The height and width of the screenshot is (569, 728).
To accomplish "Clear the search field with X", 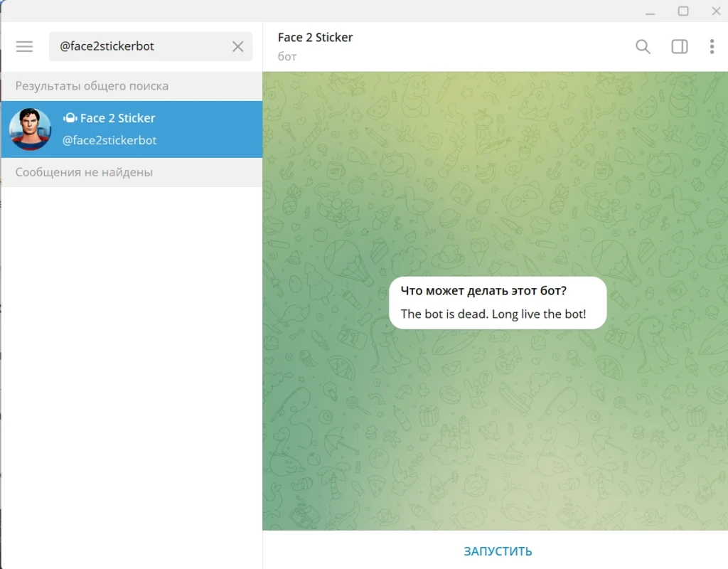I will coord(237,46).
